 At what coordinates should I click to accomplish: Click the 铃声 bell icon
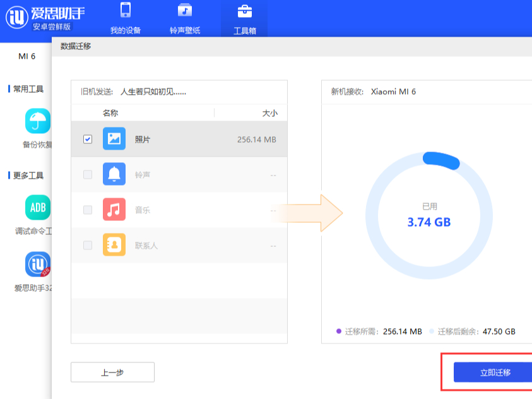(x=114, y=174)
